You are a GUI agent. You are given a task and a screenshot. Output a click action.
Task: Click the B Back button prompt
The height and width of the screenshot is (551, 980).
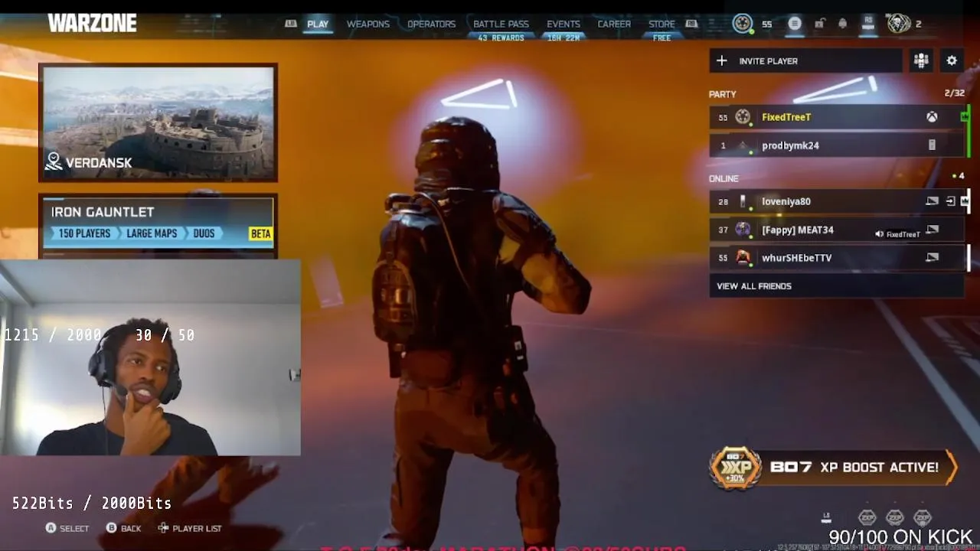pyautogui.click(x=123, y=528)
